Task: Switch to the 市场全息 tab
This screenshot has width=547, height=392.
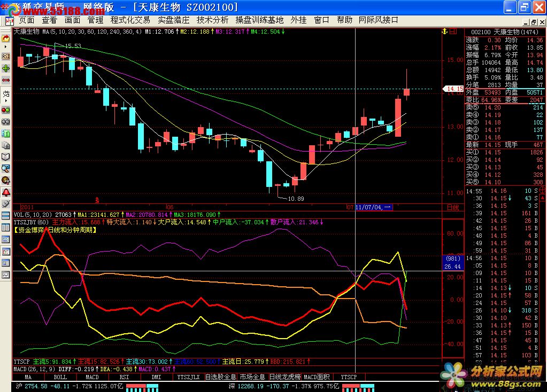Action: tap(252, 377)
